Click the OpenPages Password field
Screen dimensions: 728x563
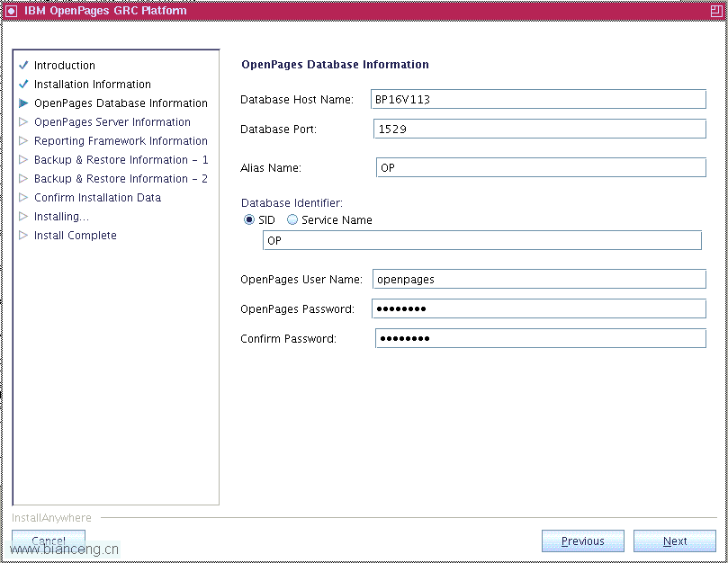coord(539,308)
